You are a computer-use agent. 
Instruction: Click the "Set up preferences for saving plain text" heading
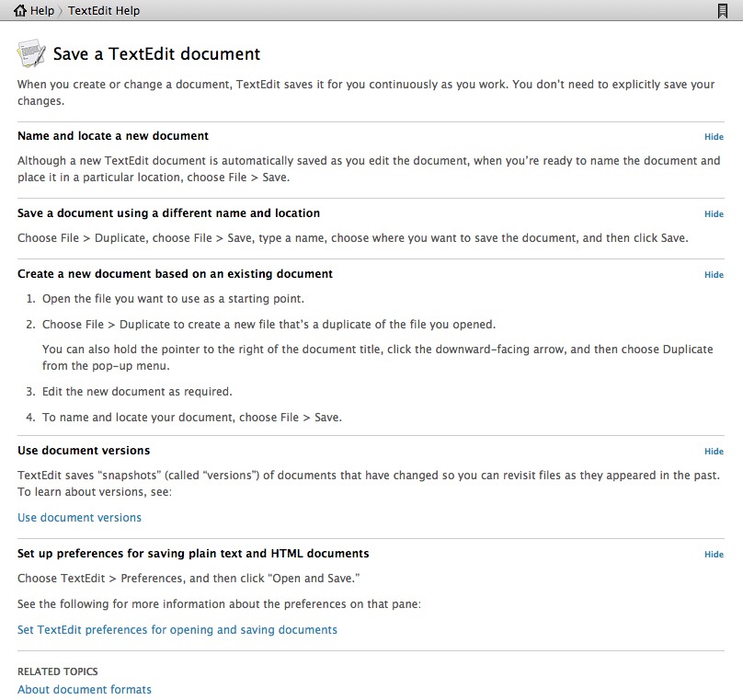193,554
